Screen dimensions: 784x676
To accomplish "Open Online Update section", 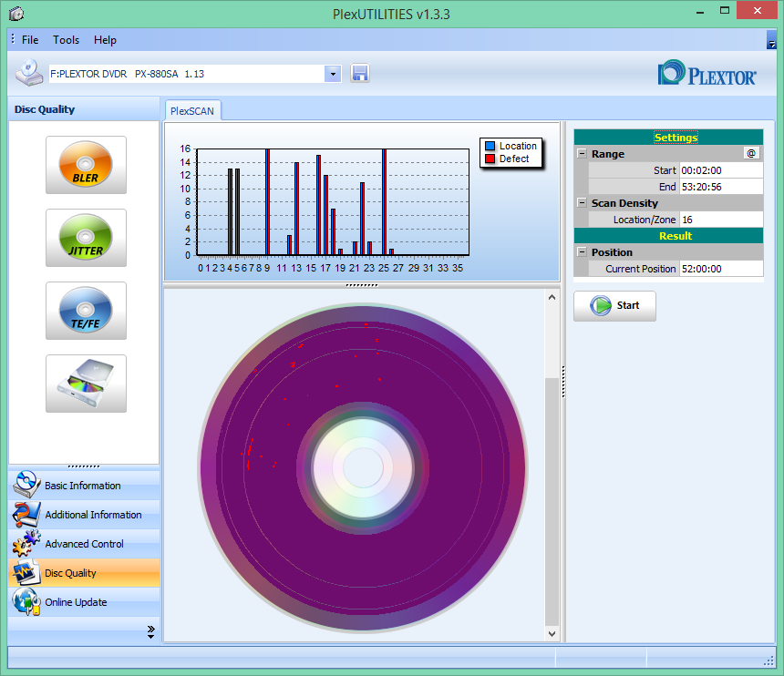I will coord(84,602).
